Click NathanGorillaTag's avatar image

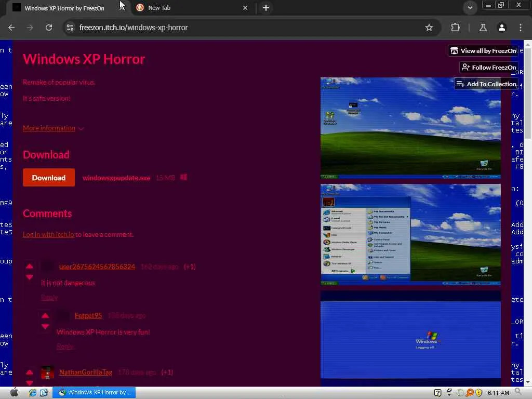[x=47, y=372]
